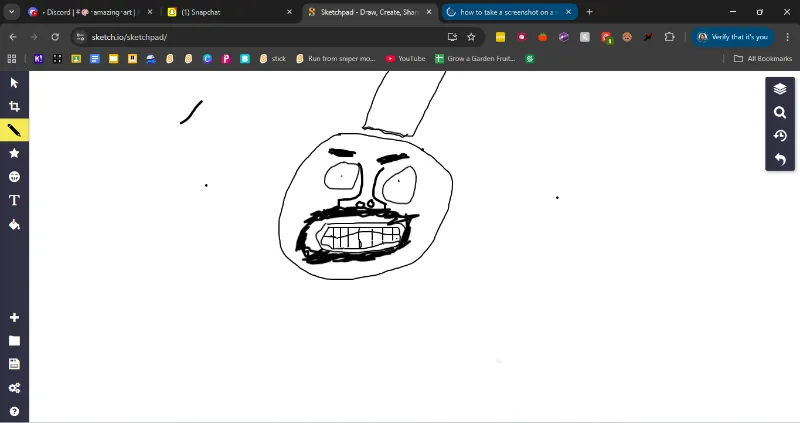Reload the Sketchpad page
The image size is (800, 423).
click(x=55, y=37)
